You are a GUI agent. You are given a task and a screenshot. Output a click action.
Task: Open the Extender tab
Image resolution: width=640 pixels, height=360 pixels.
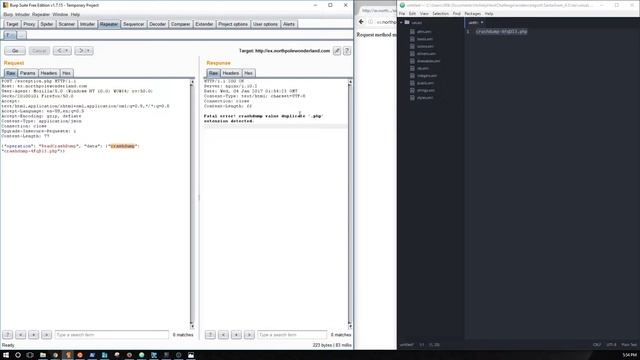tap(204, 24)
